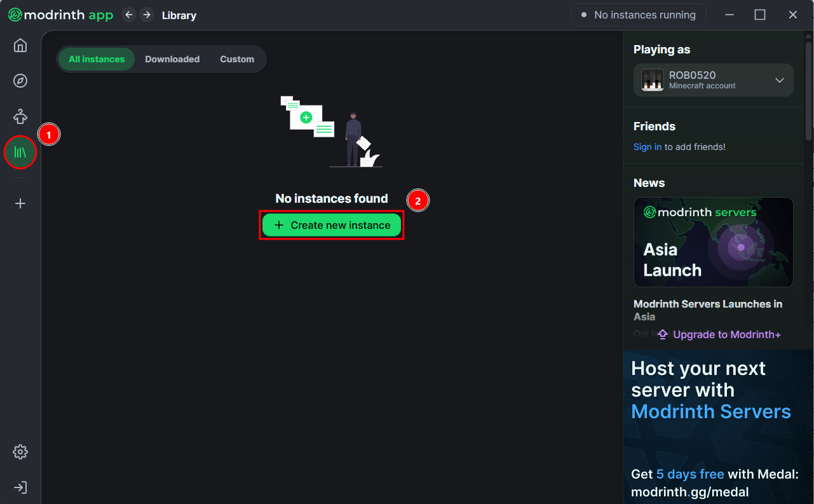Screen dimensions: 814x504
Task: Switch to the Downloaded tab
Action: (x=172, y=59)
